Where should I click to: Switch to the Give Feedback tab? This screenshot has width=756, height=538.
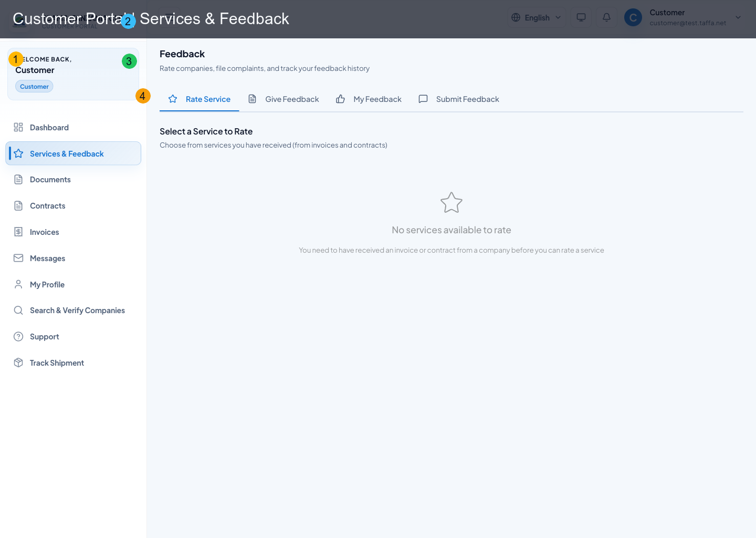tap(283, 99)
